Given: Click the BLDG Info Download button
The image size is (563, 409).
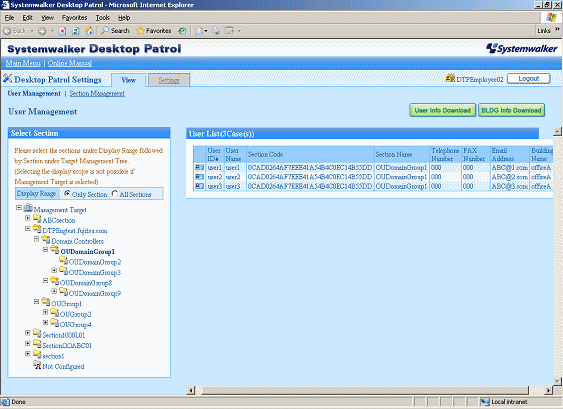Looking at the screenshot, I should pos(511,110).
